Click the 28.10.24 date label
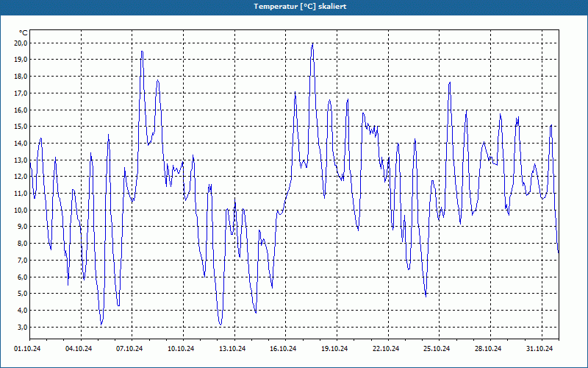 pos(488,349)
